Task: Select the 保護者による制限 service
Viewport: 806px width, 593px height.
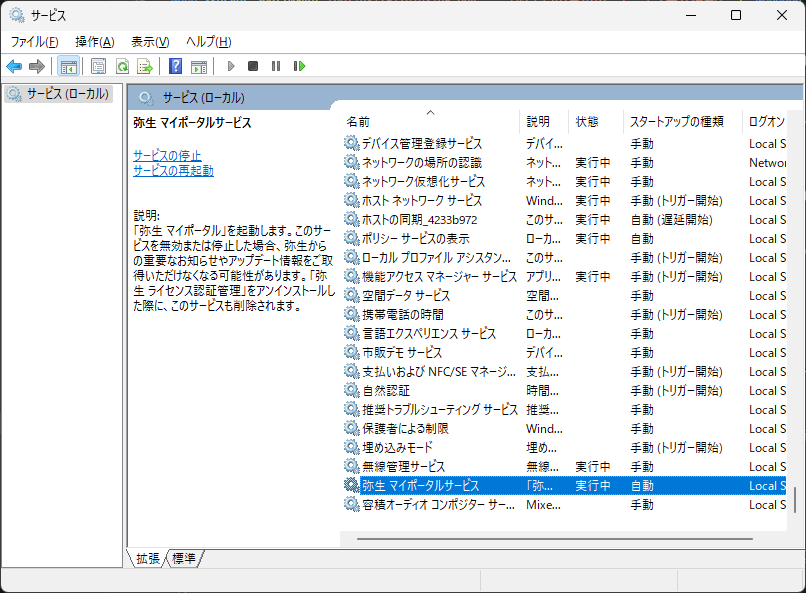Action: (564, 429)
